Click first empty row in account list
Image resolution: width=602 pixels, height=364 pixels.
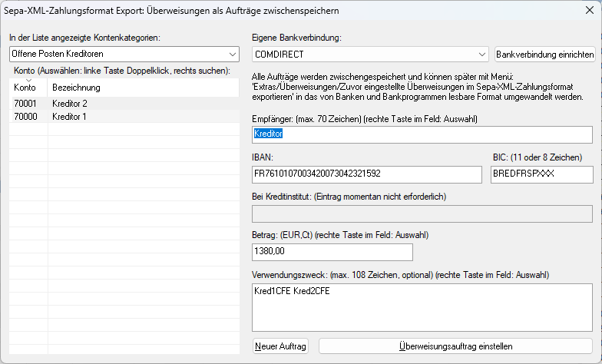click(x=124, y=130)
